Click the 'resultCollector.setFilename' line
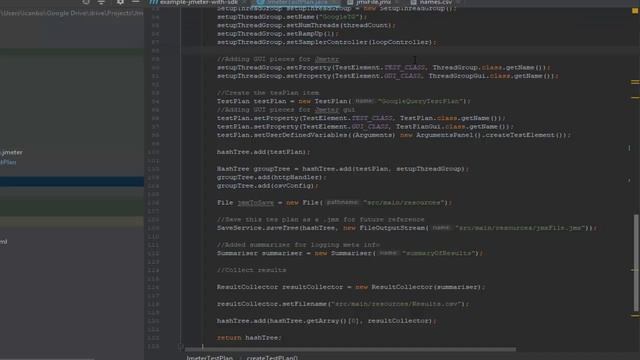This screenshot has height=360, width=640. pyautogui.click(x=343, y=304)
